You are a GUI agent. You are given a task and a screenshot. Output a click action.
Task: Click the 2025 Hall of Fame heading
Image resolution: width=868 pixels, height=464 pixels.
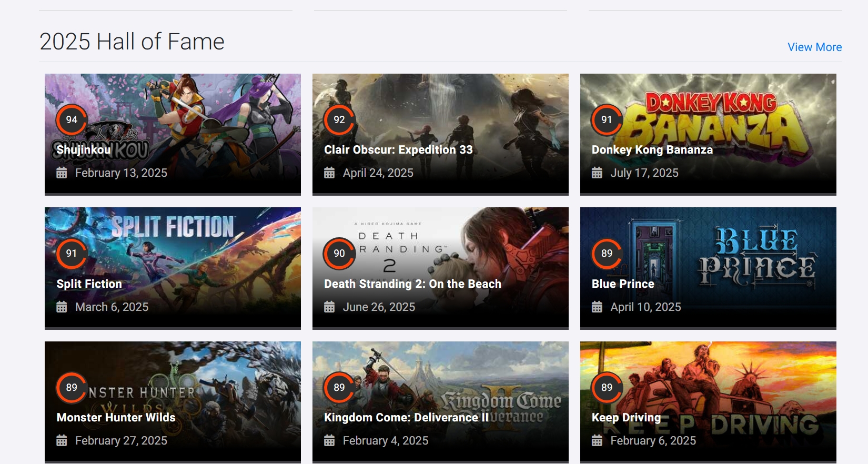click(x=132, y=42)
